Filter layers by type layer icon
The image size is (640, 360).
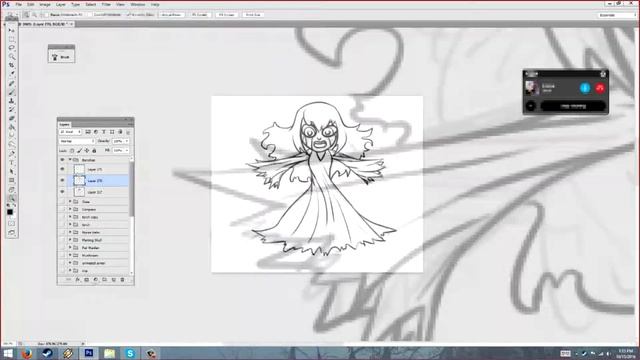click(x=104, y=132)
